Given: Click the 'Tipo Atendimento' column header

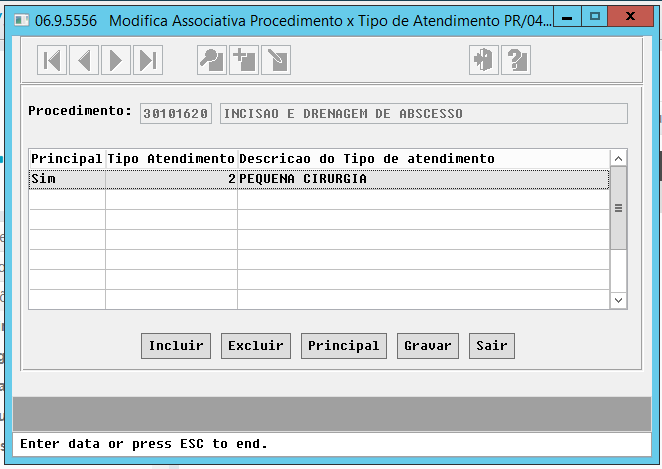Looking at the screenshot, I should pos(171,159).
